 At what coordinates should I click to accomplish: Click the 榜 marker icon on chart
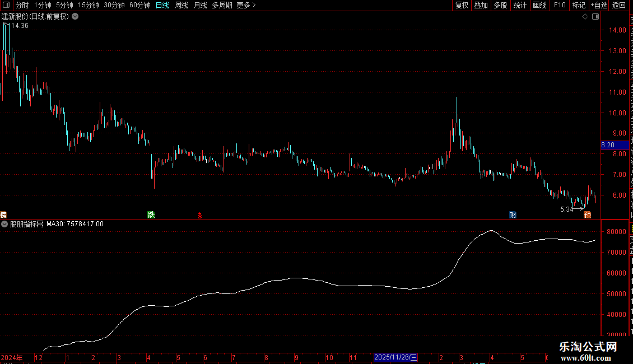click(3, 214)
